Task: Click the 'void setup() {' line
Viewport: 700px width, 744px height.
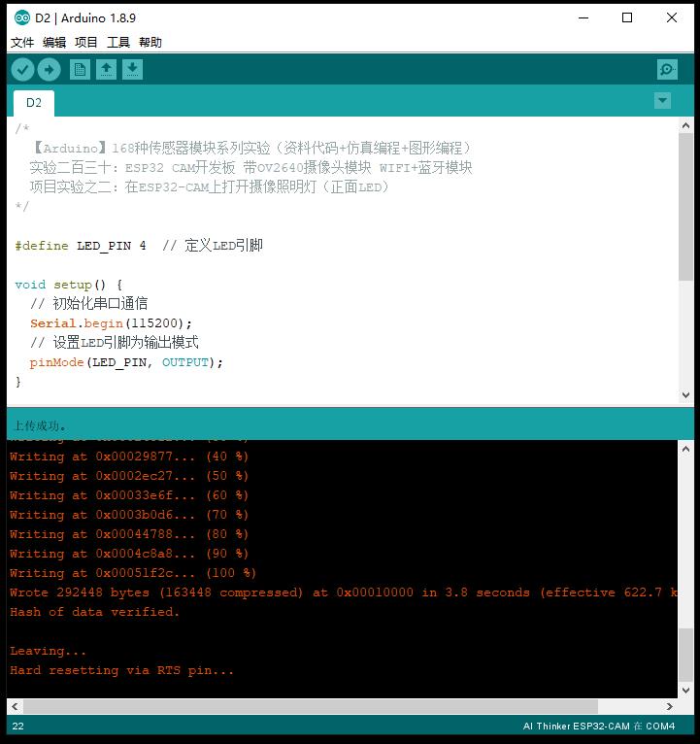Action: coord(69,285)
